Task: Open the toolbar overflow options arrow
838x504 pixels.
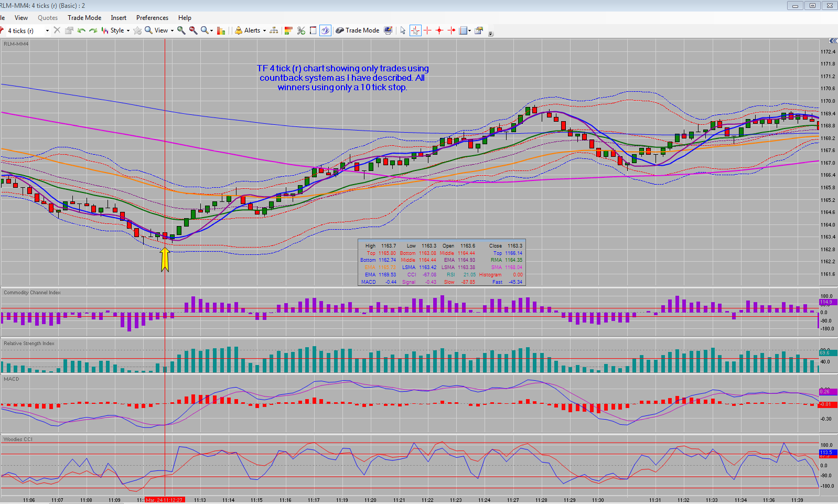Action: coord(491,34)
